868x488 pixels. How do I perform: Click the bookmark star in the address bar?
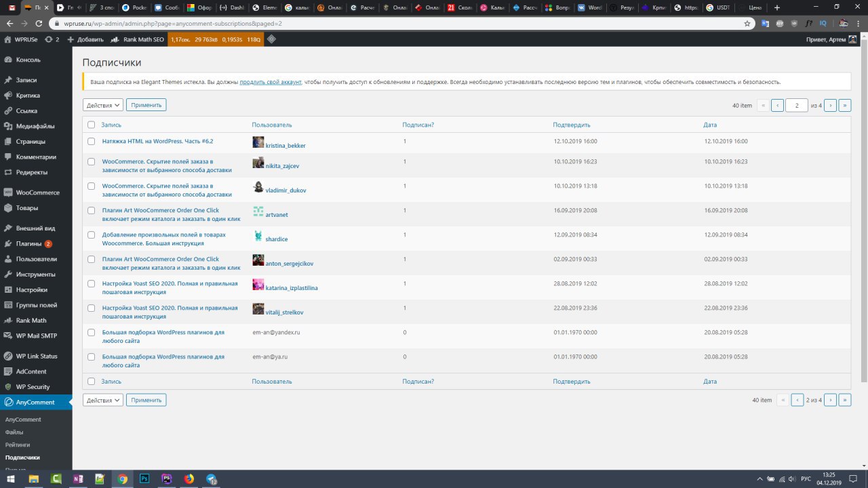[747, 23]
